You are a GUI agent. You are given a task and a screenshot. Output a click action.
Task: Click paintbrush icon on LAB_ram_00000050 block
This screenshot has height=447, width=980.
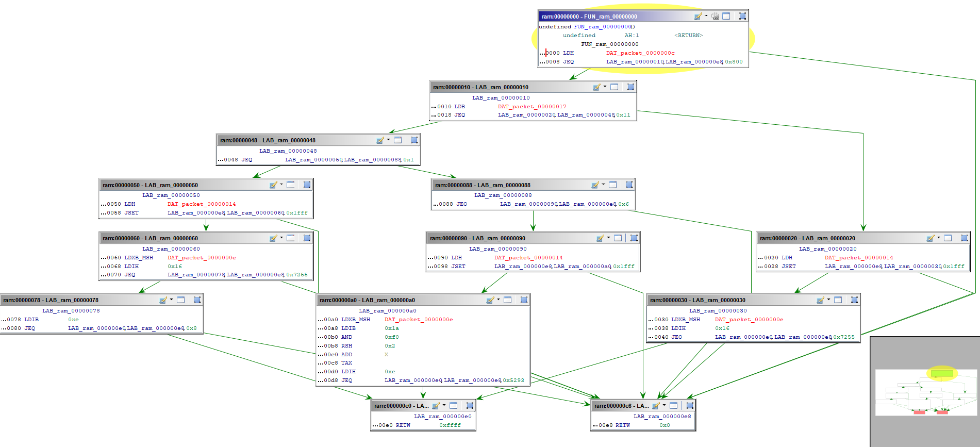(273, 185)
